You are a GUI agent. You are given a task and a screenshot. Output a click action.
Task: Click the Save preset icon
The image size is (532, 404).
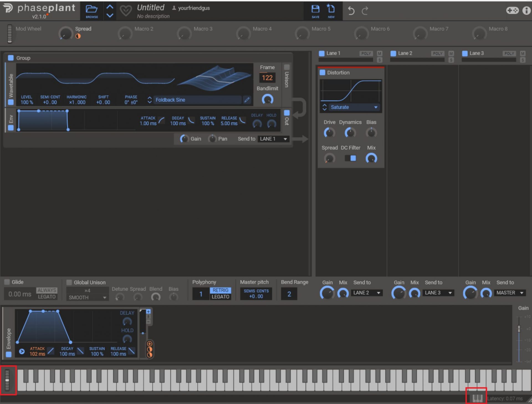click(315, 9)
